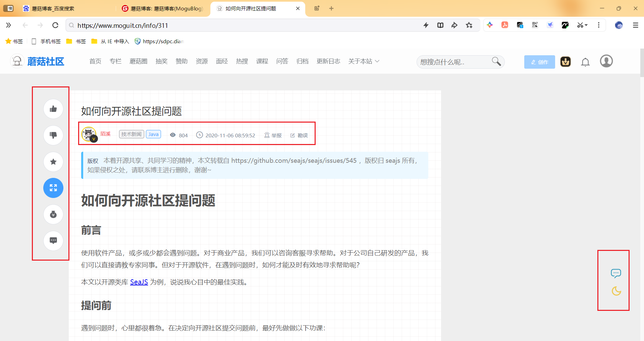Open the https://sdpc.dian bookmark

(159, 41)
